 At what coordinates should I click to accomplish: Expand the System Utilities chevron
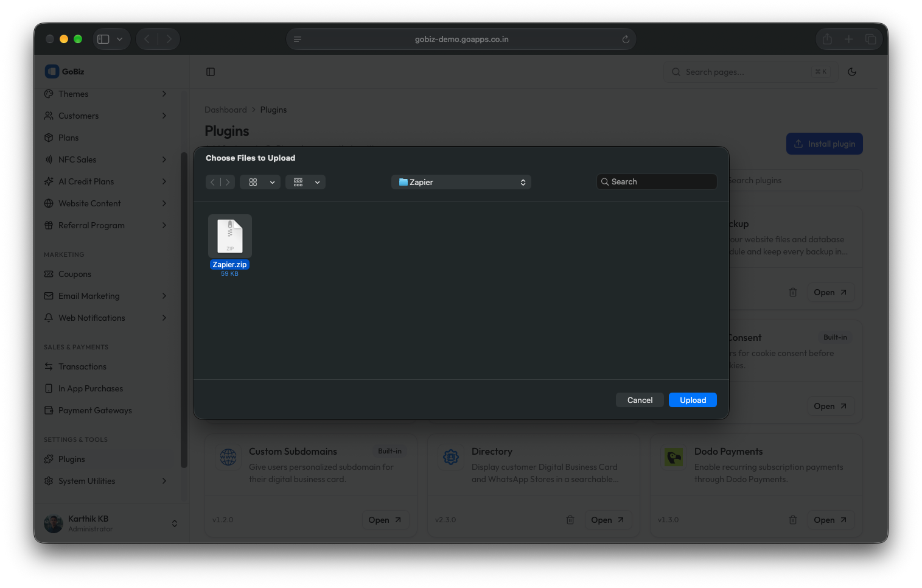tap(164, 481)
